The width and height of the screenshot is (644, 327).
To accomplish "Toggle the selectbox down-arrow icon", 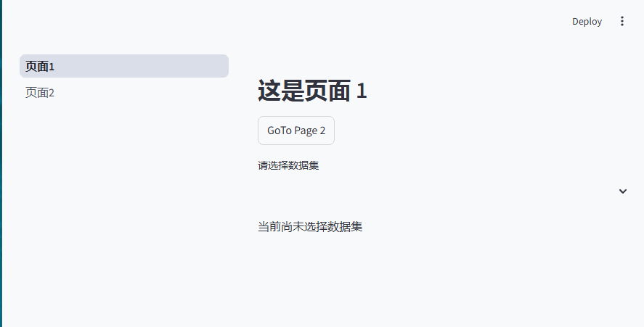I will coord(623,191).
